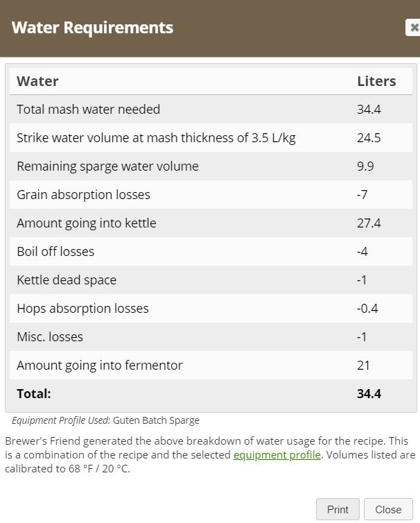The image size is (420, 523).
Task: Click the Print button
Action: pyautogui.click(x=338, y=509)
